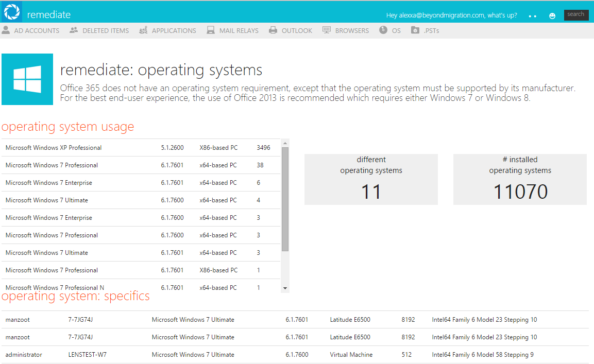The image size is (594, 364).
Task: Select Windows 7 Enterprise row with count 6
Action: coord(141,183)
